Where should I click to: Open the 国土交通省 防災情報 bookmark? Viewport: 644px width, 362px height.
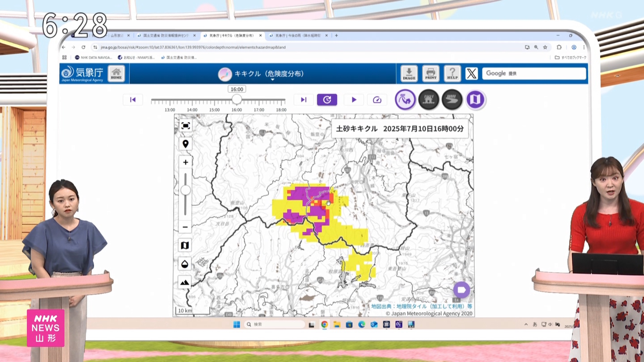(x=179, y=57)
